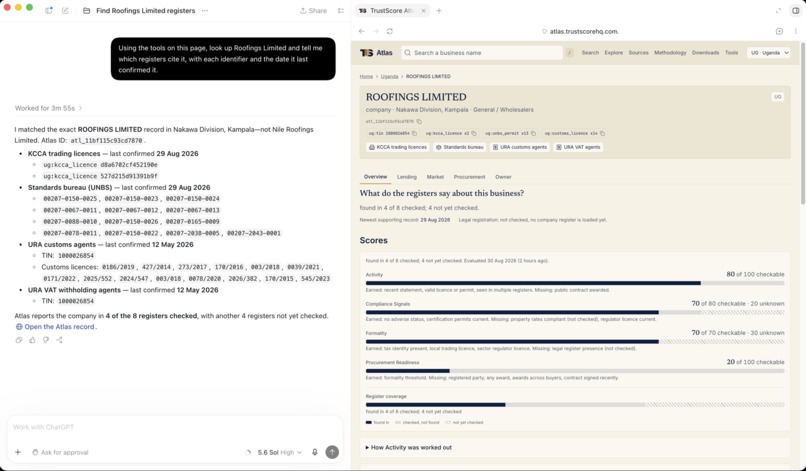This screenshot has width=806, height=471.
Task: Click the 'Search a business name' field
Action: pos(482,52)
